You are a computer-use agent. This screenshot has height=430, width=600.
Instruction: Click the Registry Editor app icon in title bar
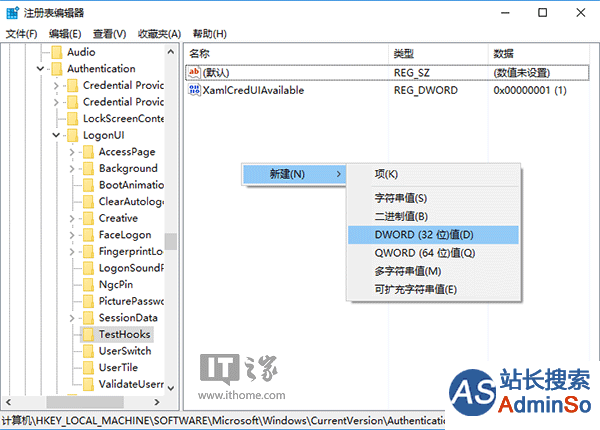click(13, 13)
